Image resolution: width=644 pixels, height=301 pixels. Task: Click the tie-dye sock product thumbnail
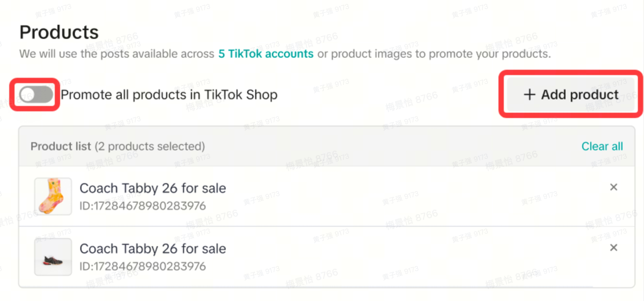53,196
